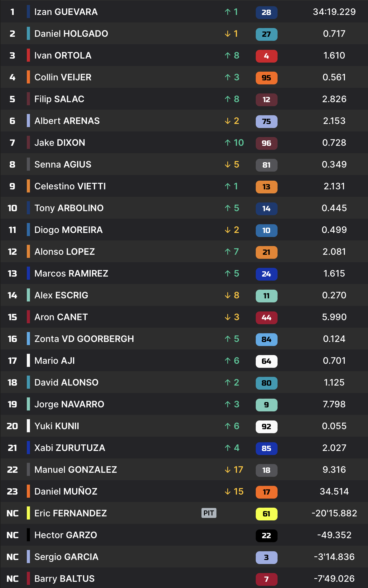Open Zonta VD GOORBERGH's row
Image resolution: width=368 pixels, height=588 pixels.
point(84,339)
